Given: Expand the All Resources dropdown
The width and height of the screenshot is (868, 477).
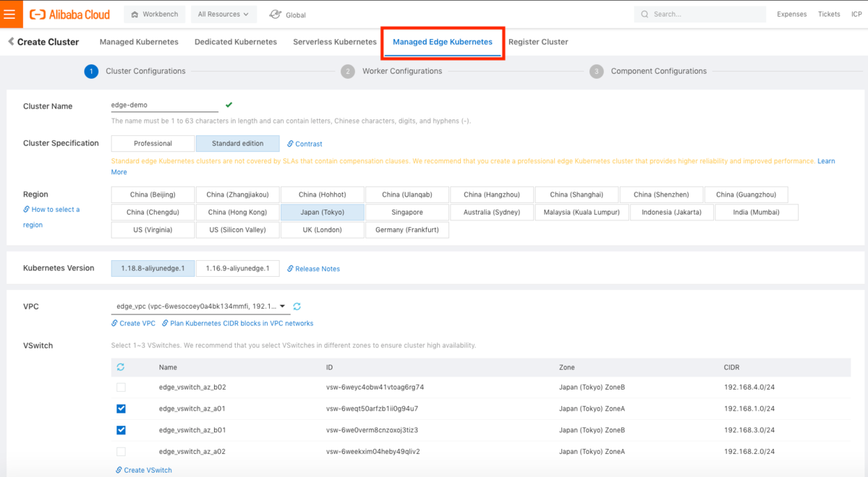Looking at the screenshot, I should [223, 14].
